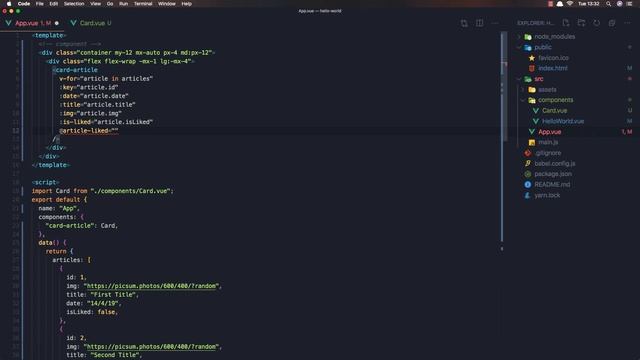Image resolution: width=640 pixels, height=360 pixels.
Task: Open the Selection menu
Action: [x=74, y=4]
